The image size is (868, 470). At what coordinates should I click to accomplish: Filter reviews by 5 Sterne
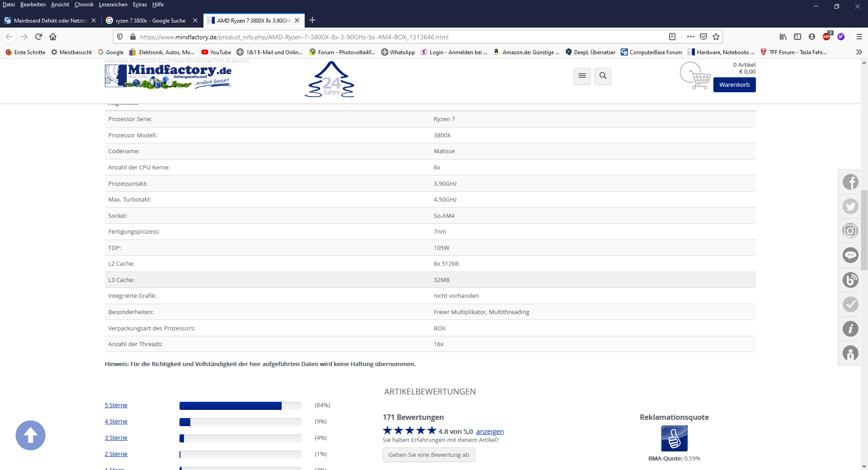116,405
